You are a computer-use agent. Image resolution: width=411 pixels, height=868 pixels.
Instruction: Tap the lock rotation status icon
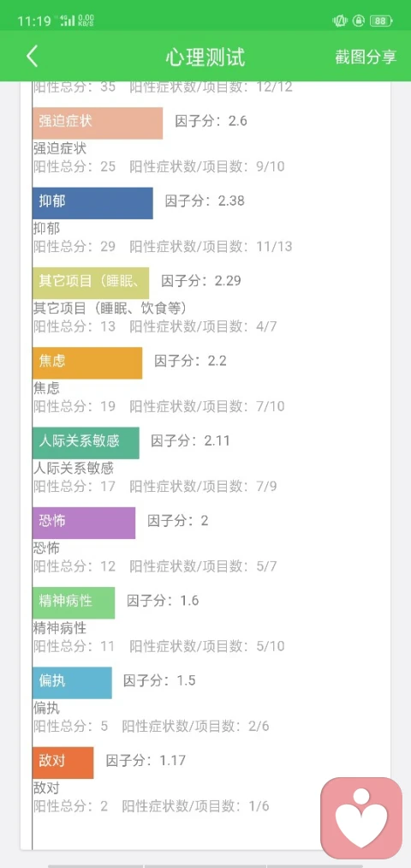359,21
